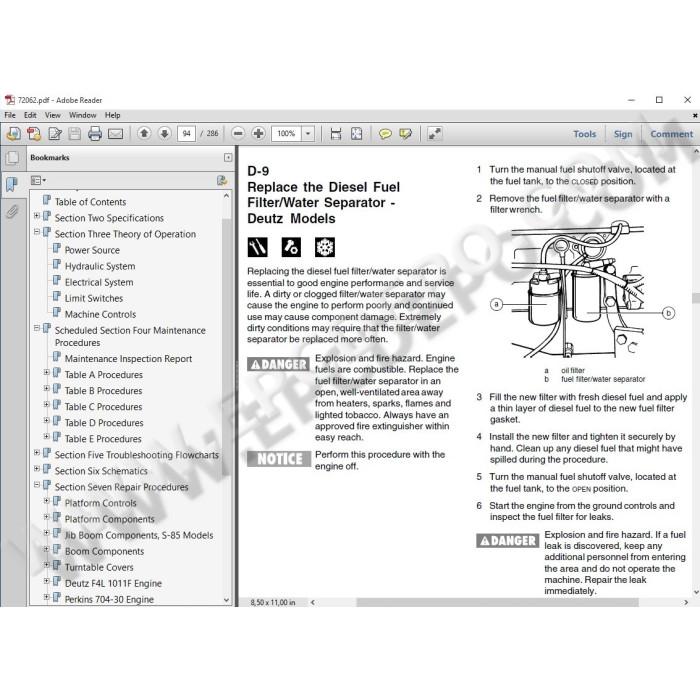700x700 pixels.
Task: Expand Section Two Specifications bookmark
Action: (x=37, y=216)
